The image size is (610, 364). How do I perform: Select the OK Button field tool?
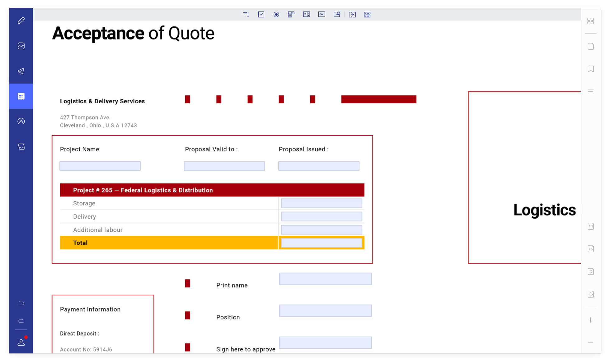pyautogui.click(x=321, y=15)
